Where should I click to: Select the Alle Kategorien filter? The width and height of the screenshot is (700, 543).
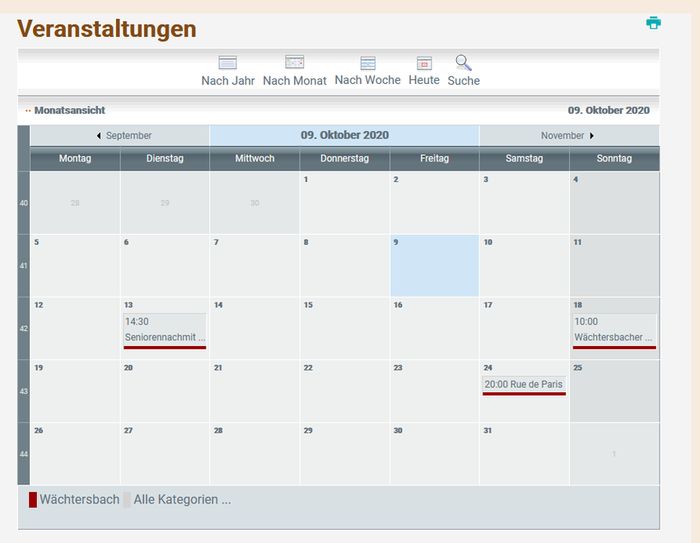pos(182,500)
